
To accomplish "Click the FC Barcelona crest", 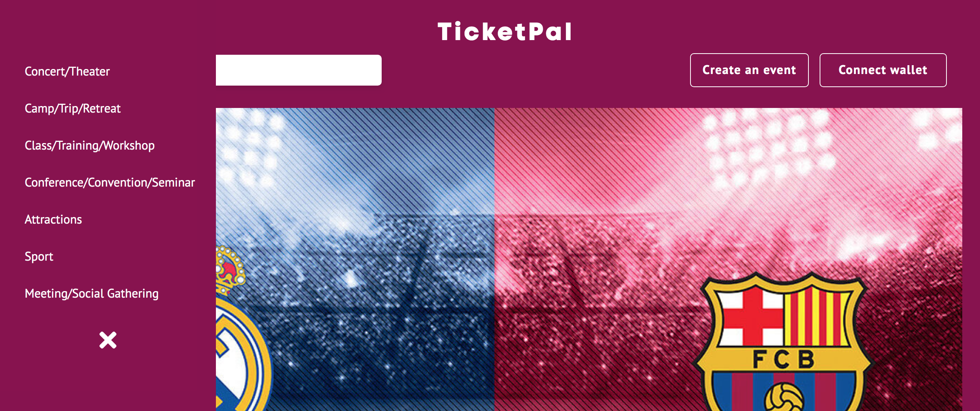I will pos(783,342).
